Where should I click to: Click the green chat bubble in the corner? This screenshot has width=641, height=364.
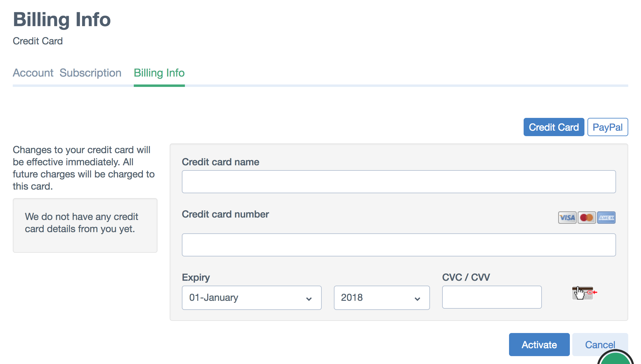click(615, 358)
